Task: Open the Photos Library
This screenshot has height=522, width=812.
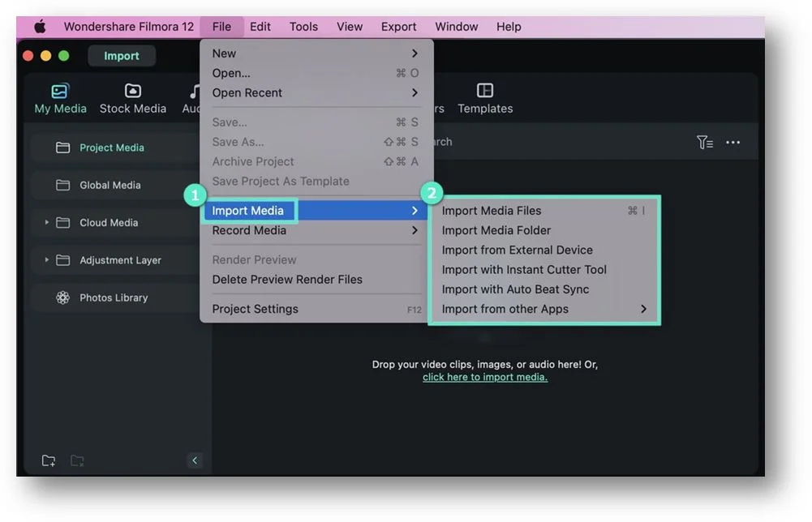Action: pos(114,298)
